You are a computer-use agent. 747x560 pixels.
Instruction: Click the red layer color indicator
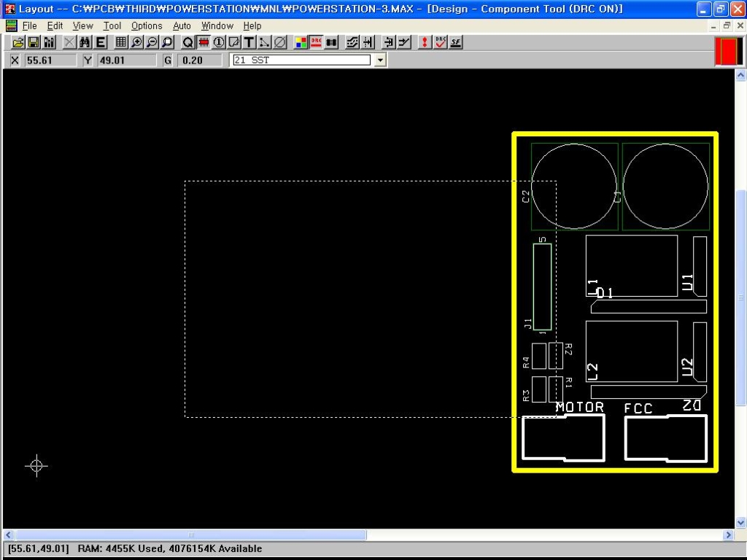click(729, 52)
